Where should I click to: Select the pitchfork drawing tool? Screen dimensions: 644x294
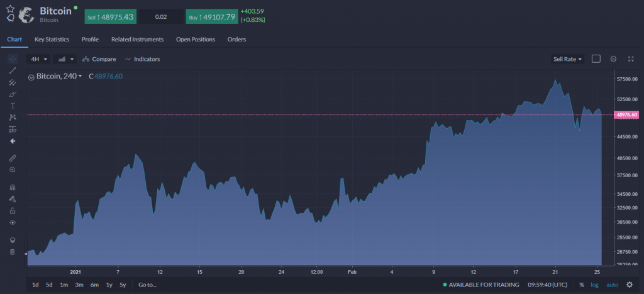(x=13, y=82)
